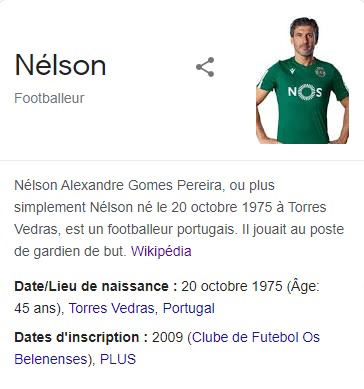Image resolution: width=364 pixels, height=389 pixels.
Task: Open Clube de Futebol Os Belenenses link
Action: 167,348
